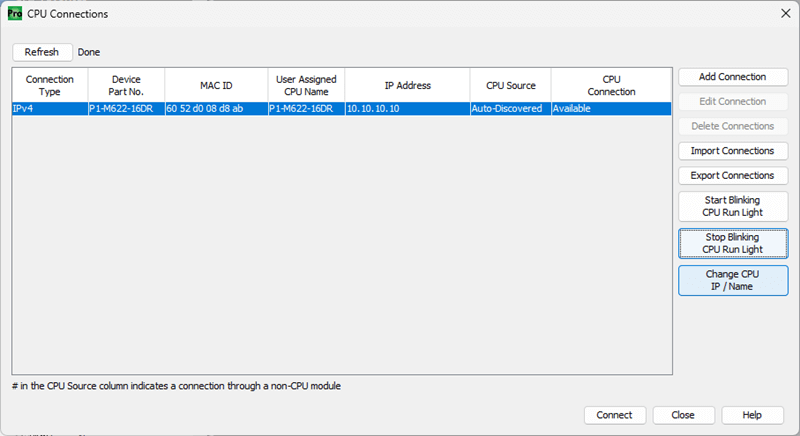
Task: Open Help for CPU Connections
Action: click(752, 415)
